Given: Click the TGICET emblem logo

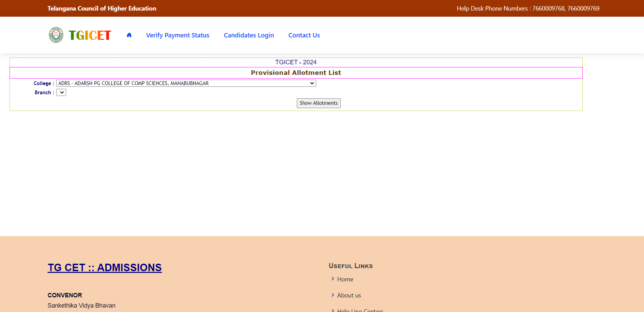Looking at the screenshot, I should tap(56, 35).
